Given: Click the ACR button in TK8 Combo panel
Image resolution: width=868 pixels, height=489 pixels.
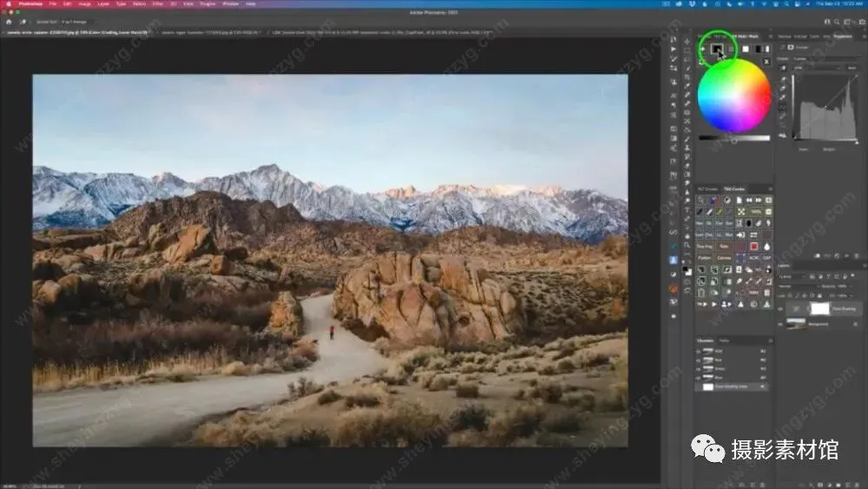Looking at the screenshot, I should pos(753,258).
